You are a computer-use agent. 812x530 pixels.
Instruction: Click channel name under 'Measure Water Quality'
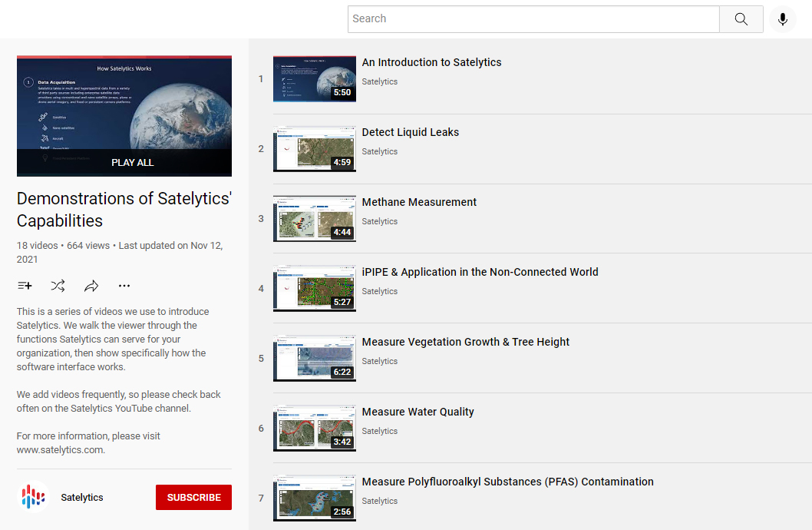tap(380, 431)
